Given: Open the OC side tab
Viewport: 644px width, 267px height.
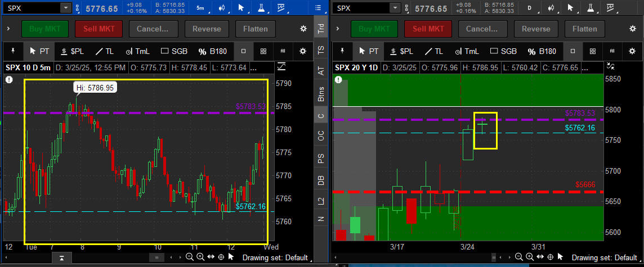Looking at the screenshot, I should [321, 136].
